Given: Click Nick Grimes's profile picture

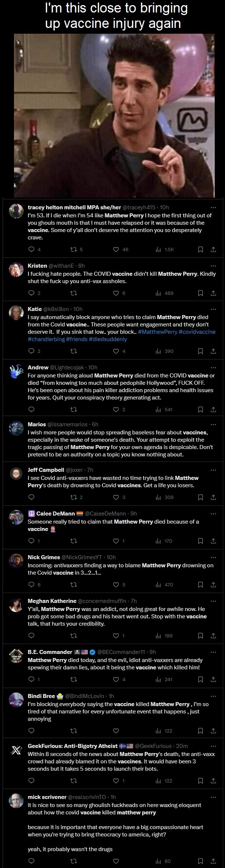Looking at the screenshot, I should (16, 560).
